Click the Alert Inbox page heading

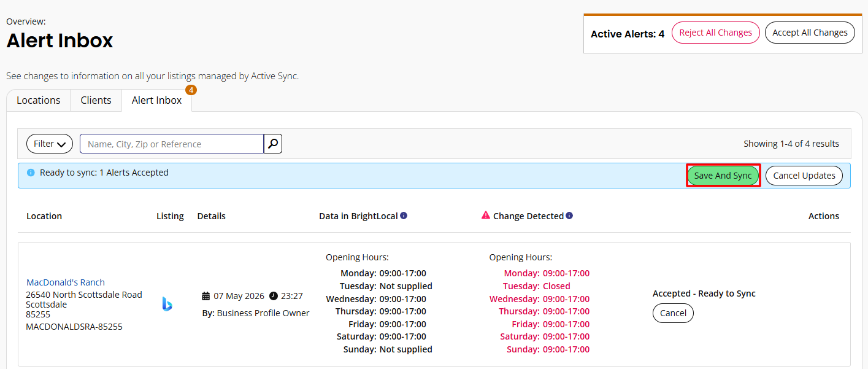point(60,41)
